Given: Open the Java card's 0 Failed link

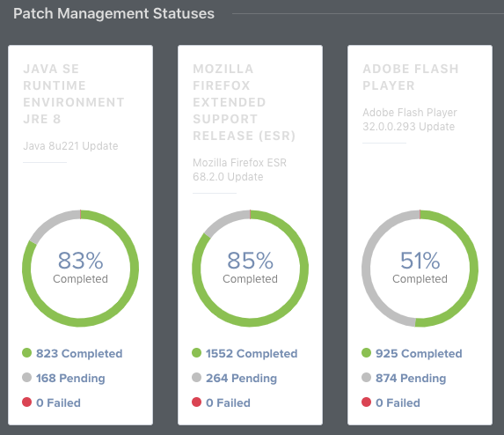Looking at the screenshot, I should click(58, 402).
